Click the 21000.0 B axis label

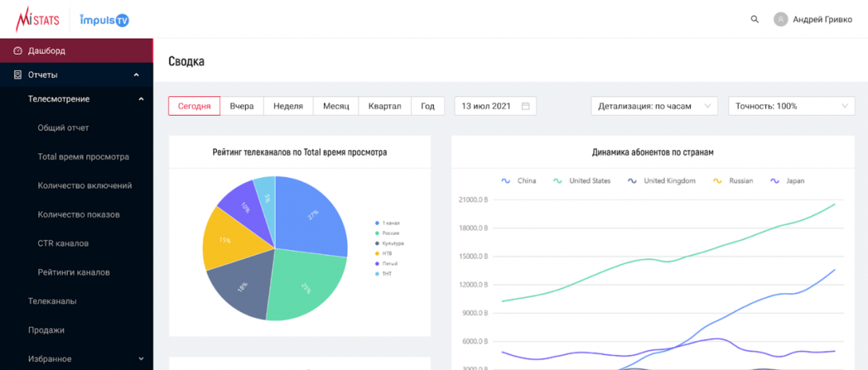click(x=474, y=200)
